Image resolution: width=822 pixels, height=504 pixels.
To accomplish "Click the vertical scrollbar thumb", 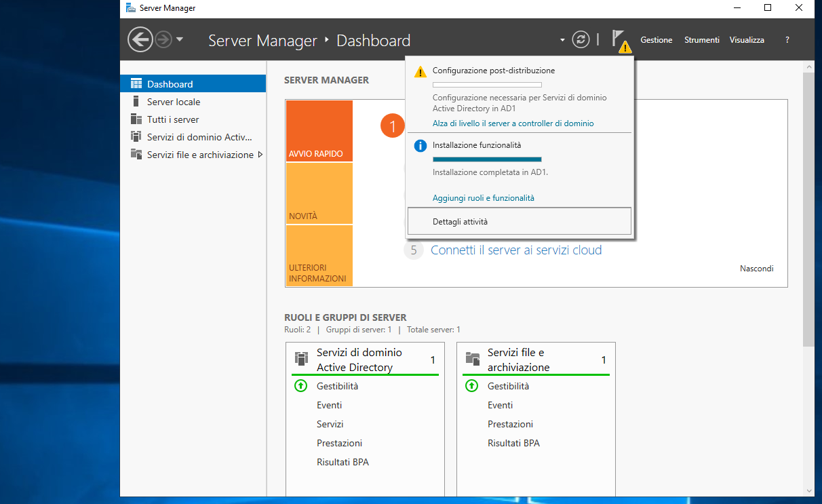I will click(x=808, y=208).
